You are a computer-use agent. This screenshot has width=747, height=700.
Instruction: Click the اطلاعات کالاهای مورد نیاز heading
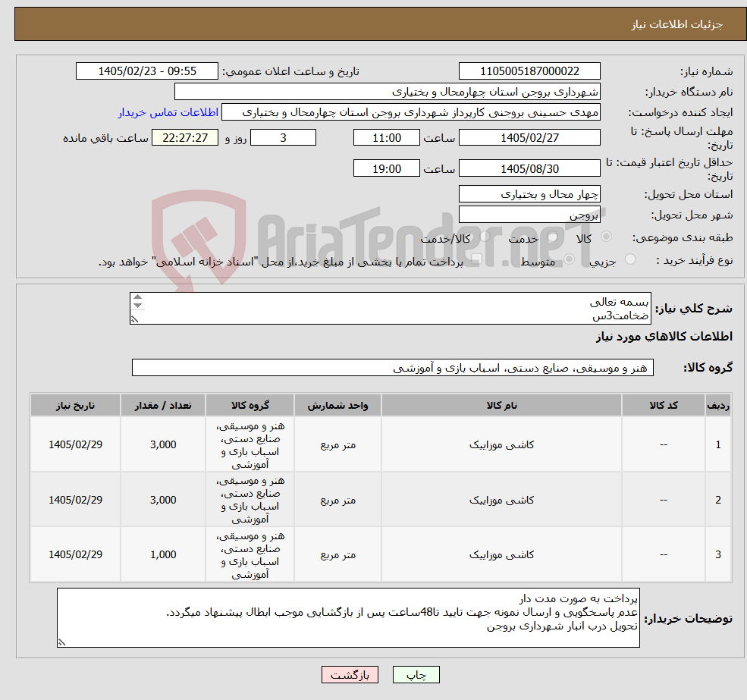coord(664,337)
